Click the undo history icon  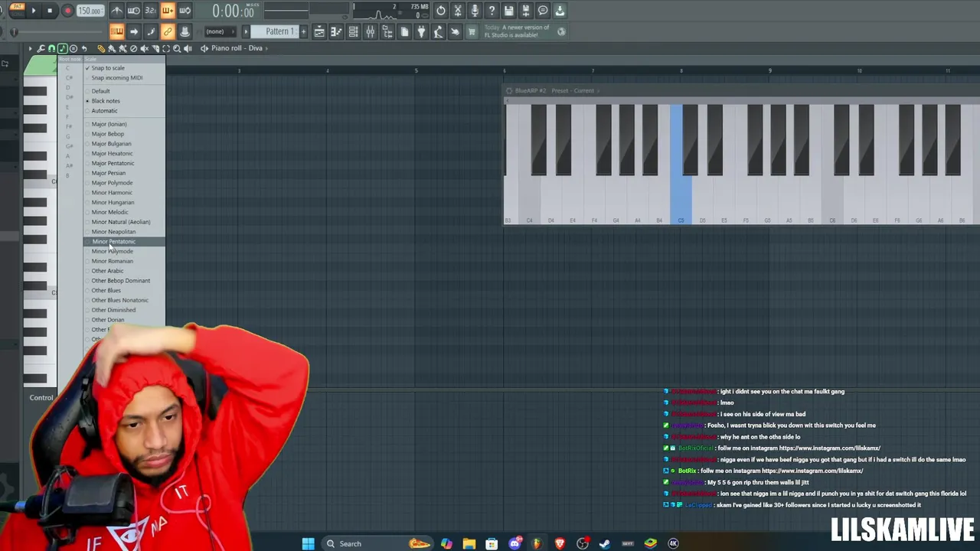tap(441, 11)
